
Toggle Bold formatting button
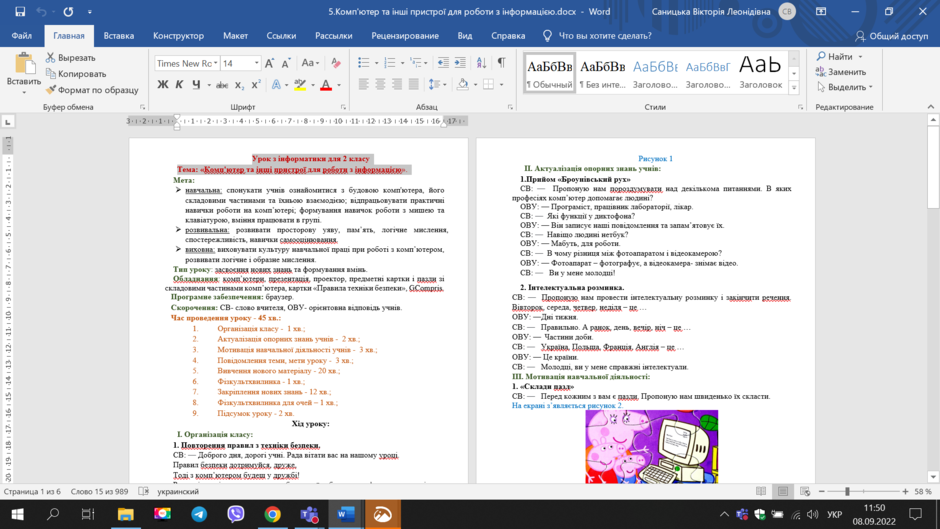tap(162, 85)
